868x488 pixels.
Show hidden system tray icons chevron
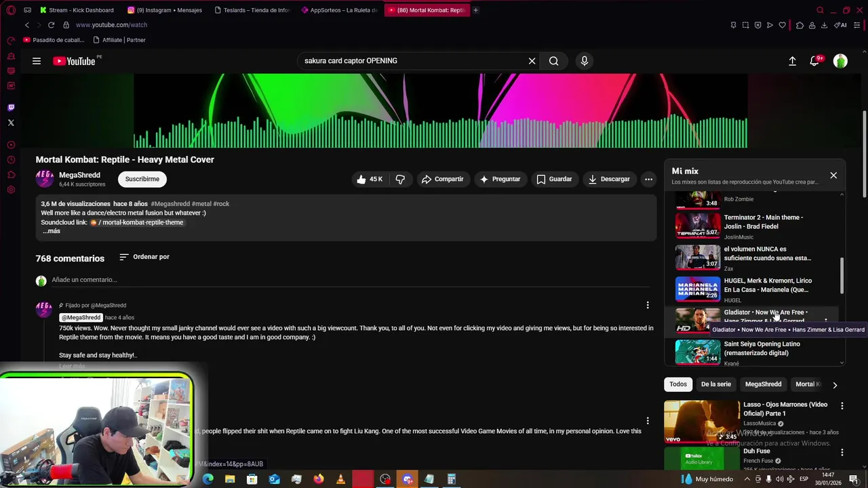tap(747, 479)
